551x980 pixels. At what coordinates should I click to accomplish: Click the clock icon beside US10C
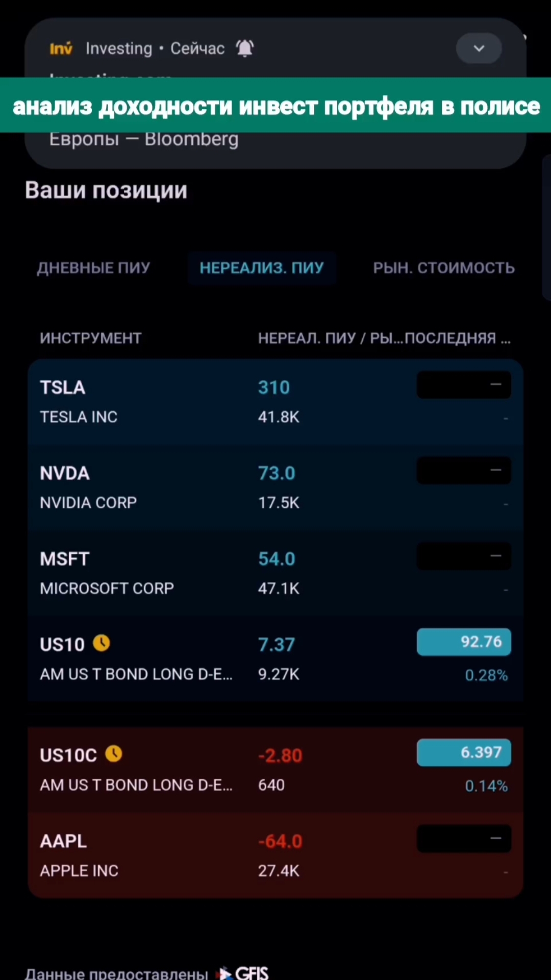[114, 754]
